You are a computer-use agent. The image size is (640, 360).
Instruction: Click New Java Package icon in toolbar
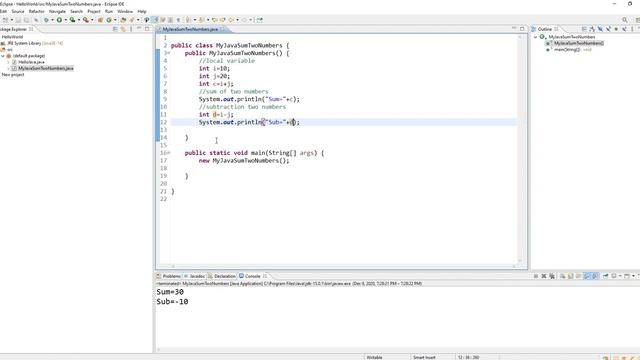click(x=100, y=20)
